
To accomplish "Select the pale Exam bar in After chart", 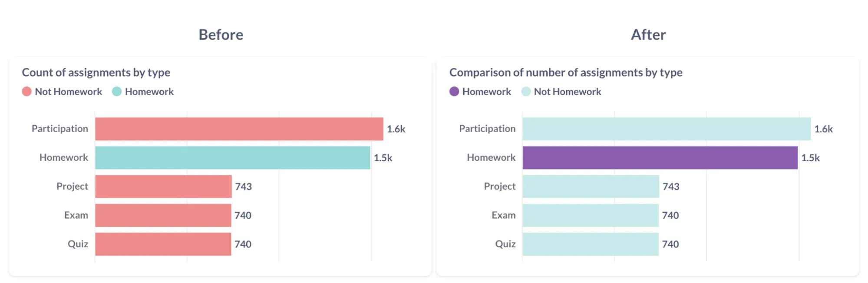I will 591,215.
